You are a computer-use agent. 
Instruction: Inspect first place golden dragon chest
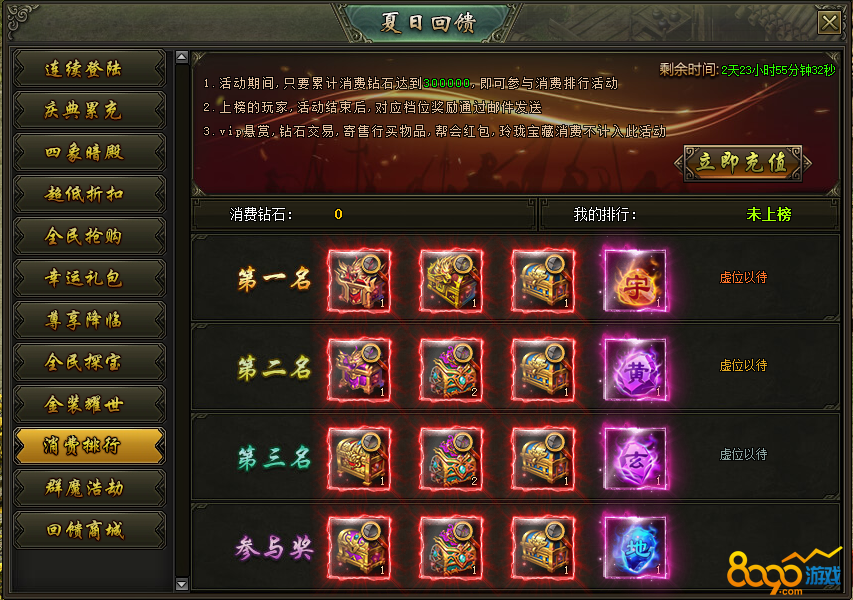click(x=451, y=281)
